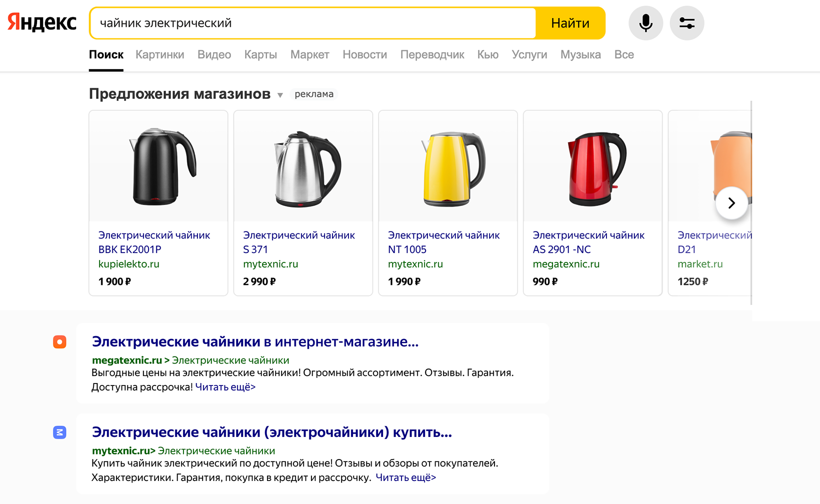This screenshot has height=504, width=820.
Task: Click the реклама label badge
Action: click(313, 94)
